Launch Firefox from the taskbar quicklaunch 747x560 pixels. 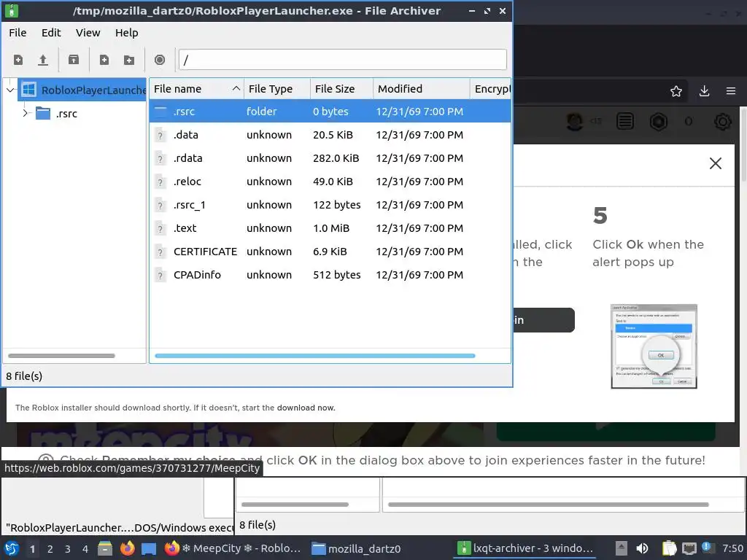pyautogui.click(x=127, y=548)
